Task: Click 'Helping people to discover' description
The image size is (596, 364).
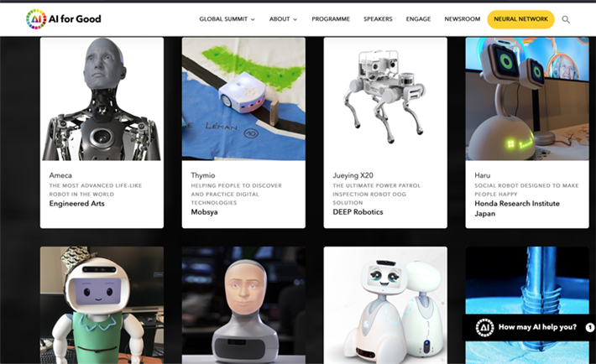Action: tap(237, 194)
